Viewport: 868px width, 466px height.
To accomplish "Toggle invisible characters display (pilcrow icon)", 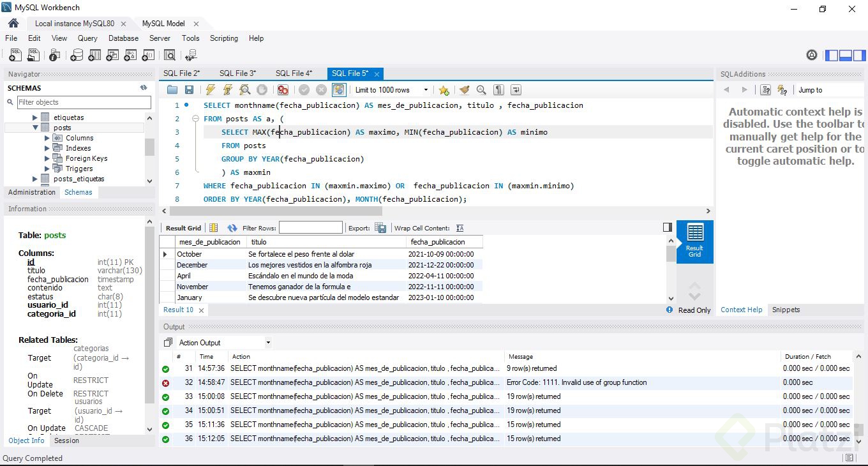I will pos(498,90).
